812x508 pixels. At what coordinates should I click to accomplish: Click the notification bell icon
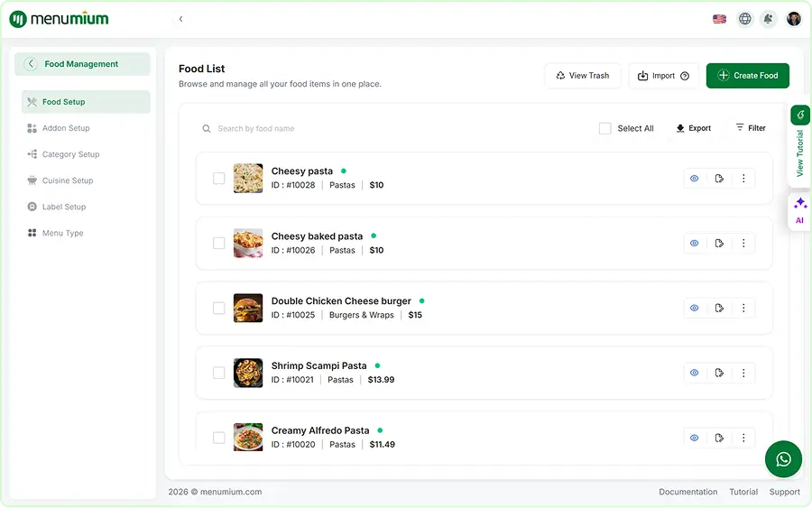pyautogui.click(x=768, y=19)
